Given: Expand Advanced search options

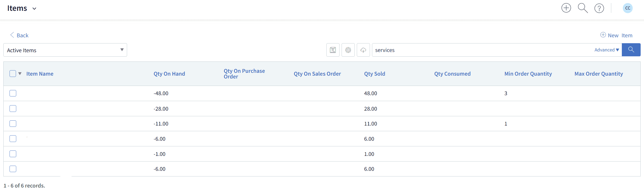Looking at the screenshot, I should tap(607, 50).
